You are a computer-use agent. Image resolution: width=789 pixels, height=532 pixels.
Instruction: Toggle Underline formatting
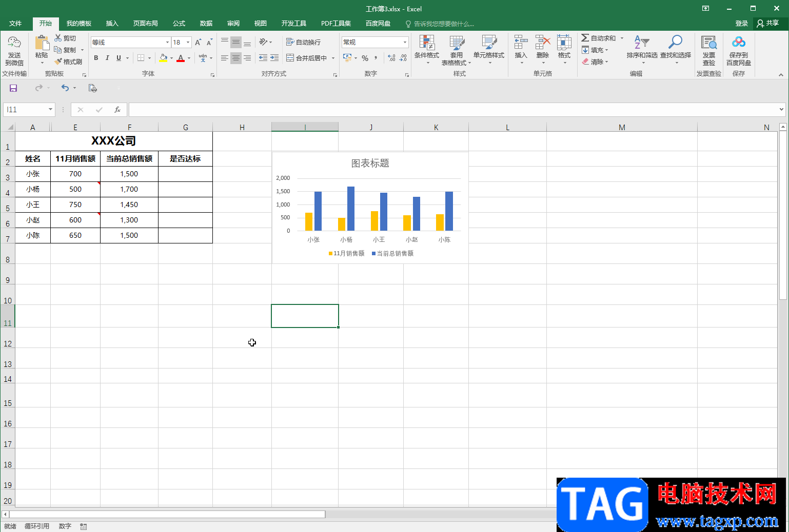pos(119,58)
